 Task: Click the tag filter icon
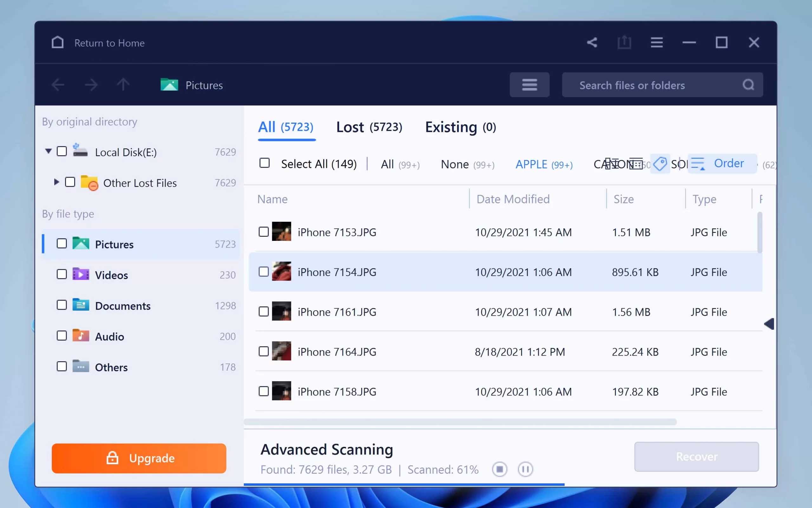[660, 164]
